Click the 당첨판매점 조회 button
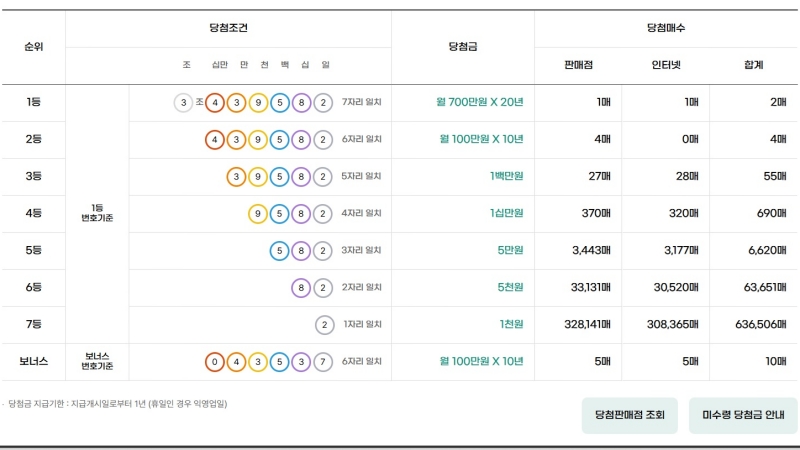Viewport: 800px width, 450px height. (630, 415)
